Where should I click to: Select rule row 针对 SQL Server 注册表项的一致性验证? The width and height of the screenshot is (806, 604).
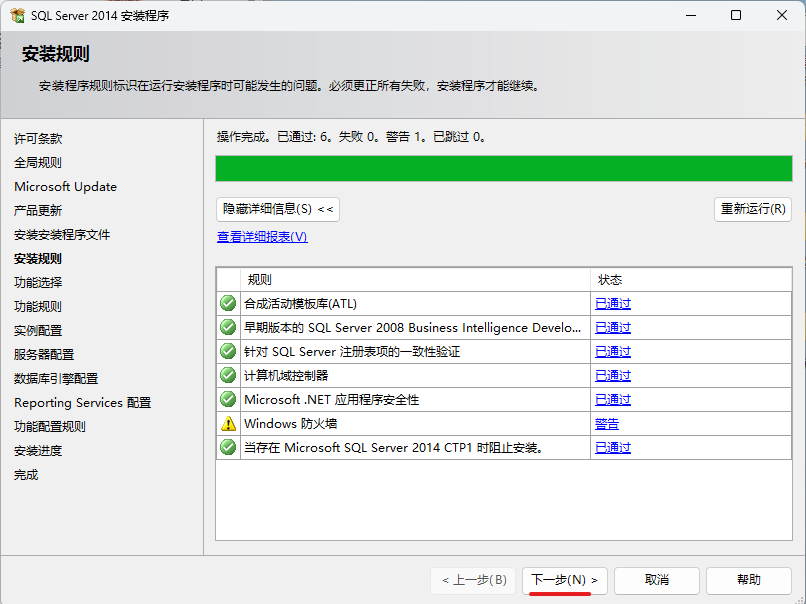(504, 352)
